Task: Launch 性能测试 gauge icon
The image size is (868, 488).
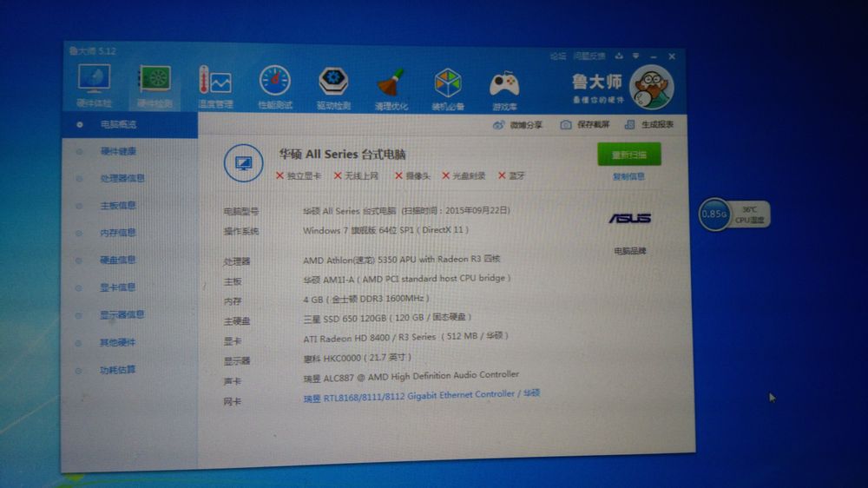Action: pos(275,81)
